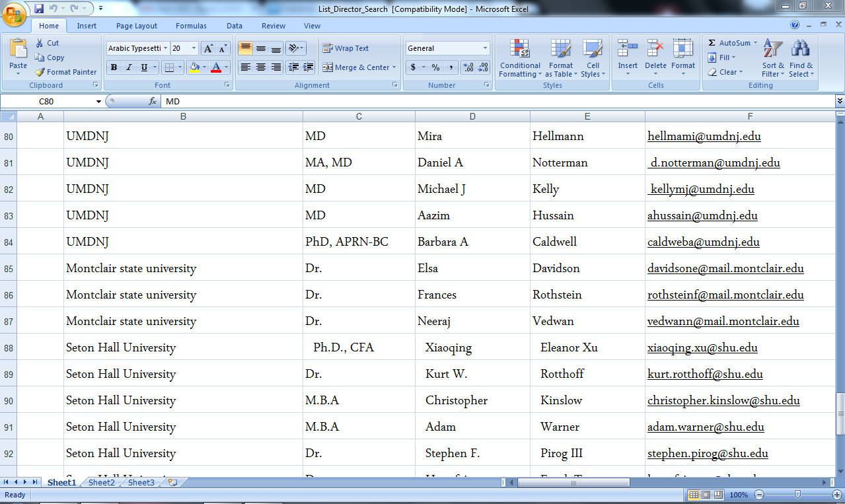
Task: Middle-align the cell contents
Action: (261, 48)
